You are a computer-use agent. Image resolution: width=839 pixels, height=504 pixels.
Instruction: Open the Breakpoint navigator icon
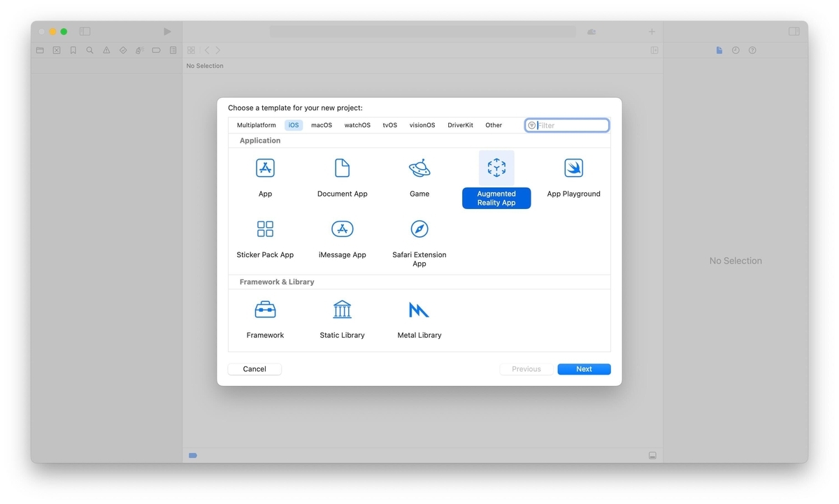(x=156, y=50)
